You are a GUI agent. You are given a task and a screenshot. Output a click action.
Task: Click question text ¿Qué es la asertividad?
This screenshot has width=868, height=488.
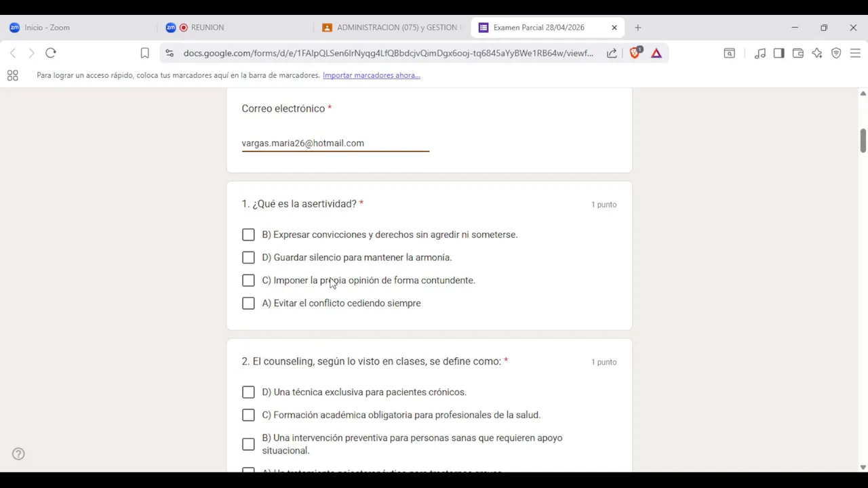tap(304, 204)
